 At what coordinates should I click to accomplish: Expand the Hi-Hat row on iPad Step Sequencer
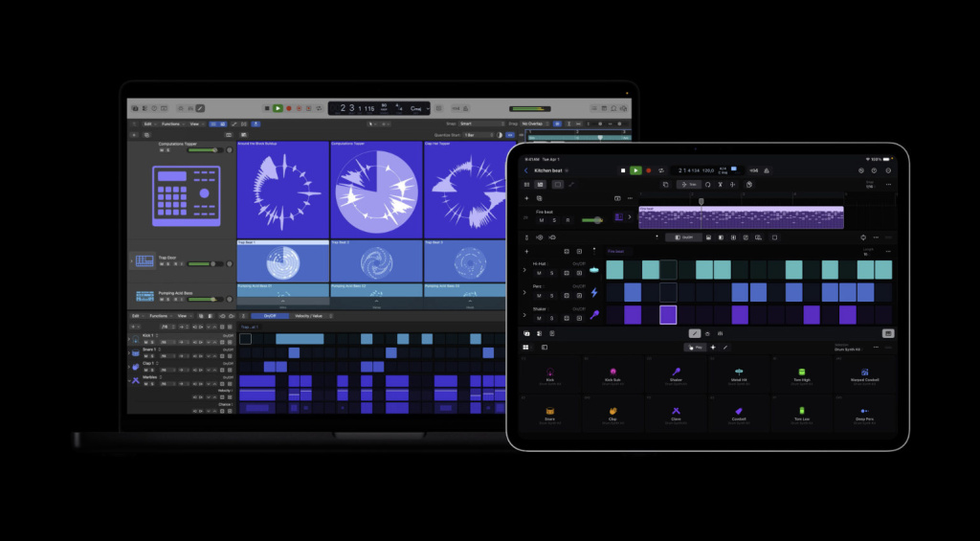(x=524, y=270)
